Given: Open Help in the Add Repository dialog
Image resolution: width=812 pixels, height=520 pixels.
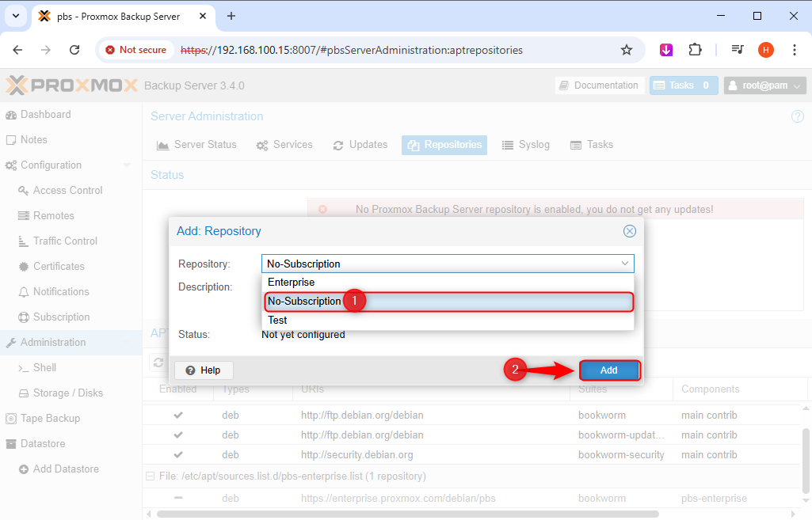Looking at the screenshot, I should point(203,370).
